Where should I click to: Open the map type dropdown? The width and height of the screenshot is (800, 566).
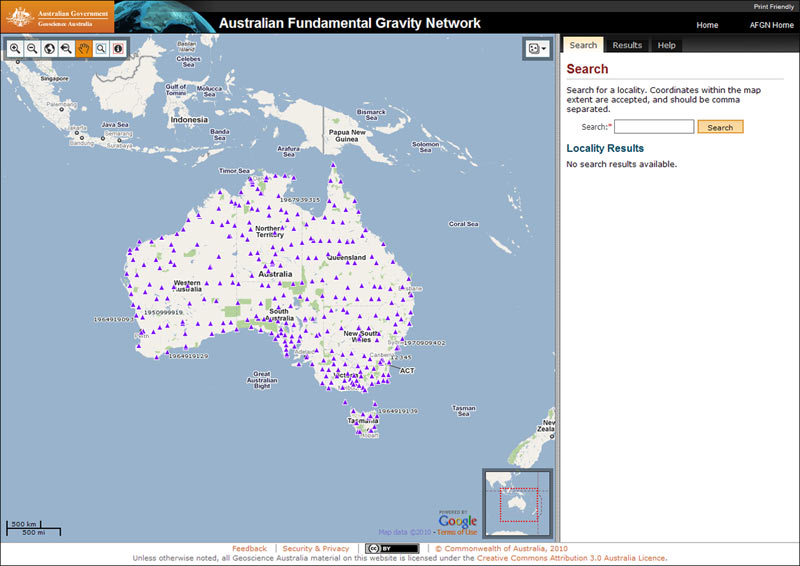(537, 48)
